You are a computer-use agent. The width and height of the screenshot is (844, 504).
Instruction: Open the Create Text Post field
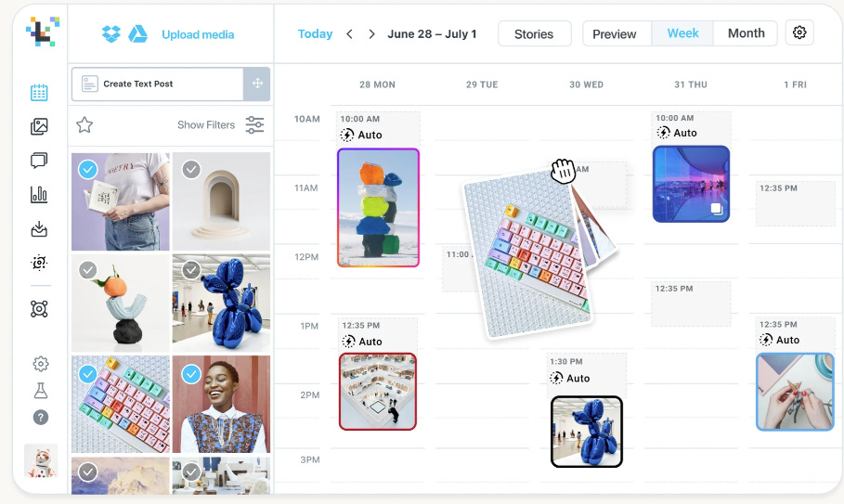pyautogui.click(x=158, y=84)
